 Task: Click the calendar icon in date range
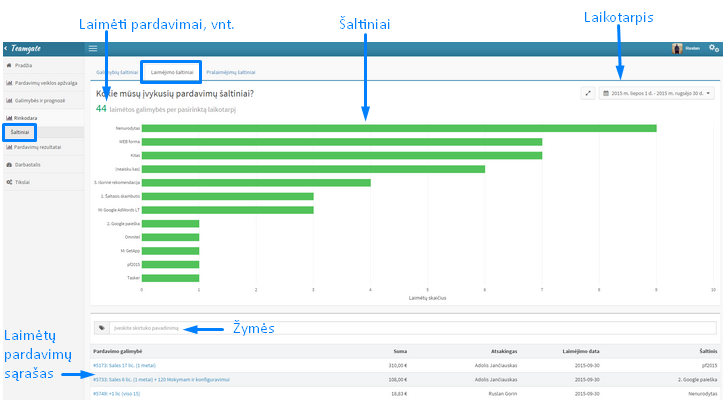(606, 93)
